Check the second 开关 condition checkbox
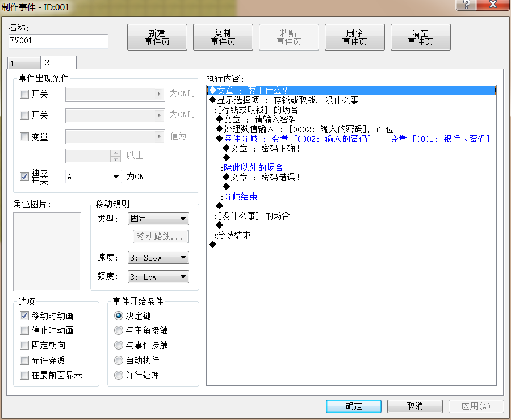511x420 pixels. tap(24, 115)
